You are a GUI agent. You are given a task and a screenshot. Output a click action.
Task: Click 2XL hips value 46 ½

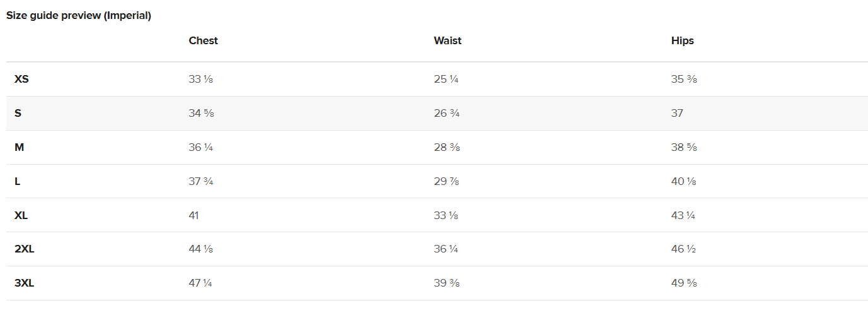pos(683,249)
